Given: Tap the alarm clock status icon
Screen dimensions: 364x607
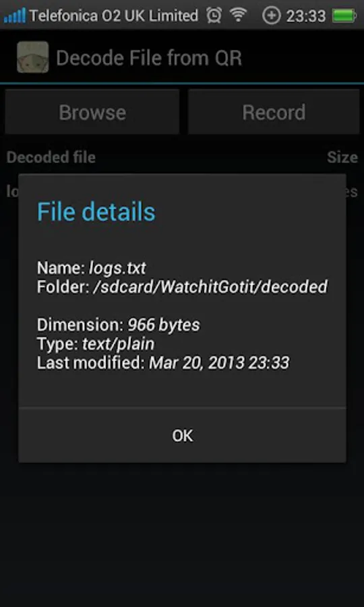Looking at the screenshot, I should coord(214,16).
